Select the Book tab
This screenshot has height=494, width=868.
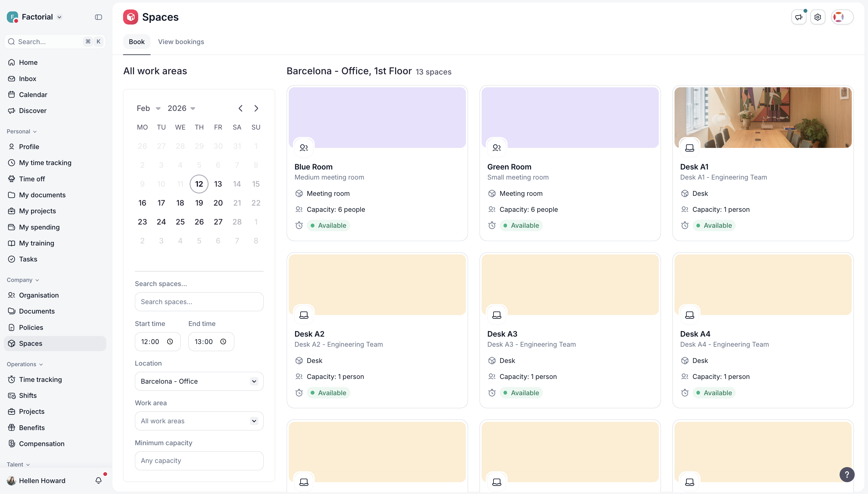click(136, 42)
